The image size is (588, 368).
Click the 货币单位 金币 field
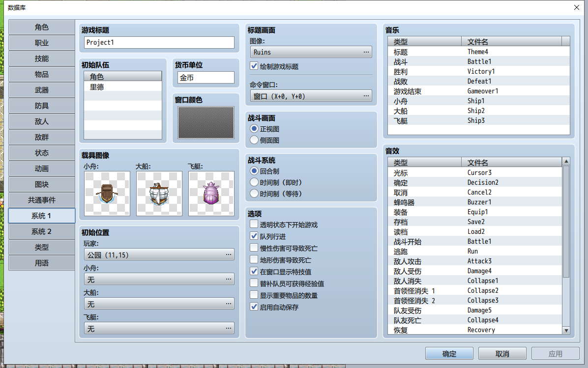pos(206,78)
